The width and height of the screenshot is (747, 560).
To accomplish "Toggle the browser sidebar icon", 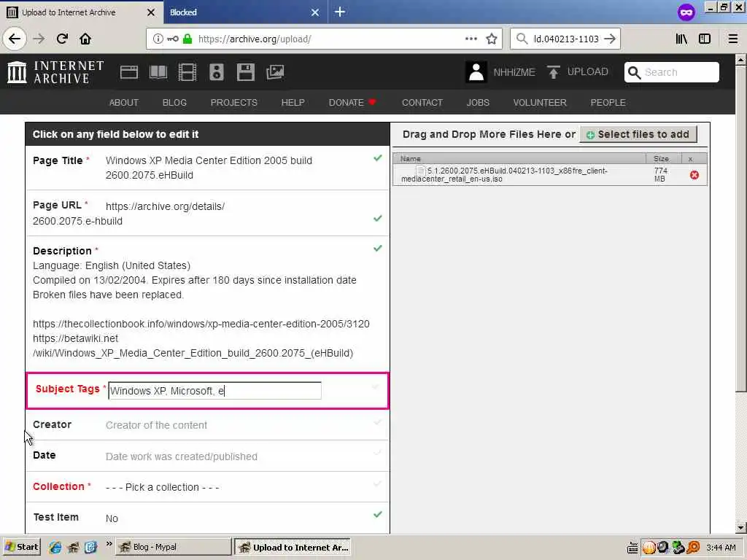I will click(x=705, y=39).
